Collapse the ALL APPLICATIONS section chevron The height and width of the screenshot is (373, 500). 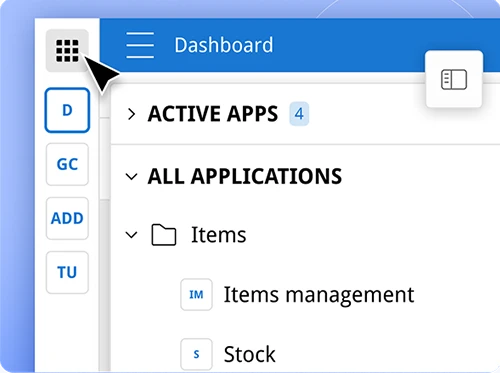coord(131,177)
